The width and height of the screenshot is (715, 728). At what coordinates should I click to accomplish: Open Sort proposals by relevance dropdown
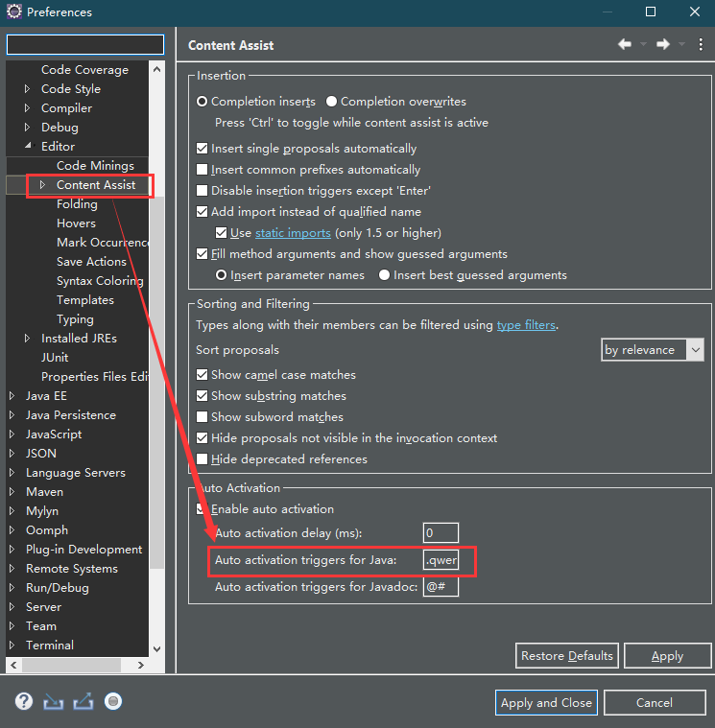click(x=653, y=350)
